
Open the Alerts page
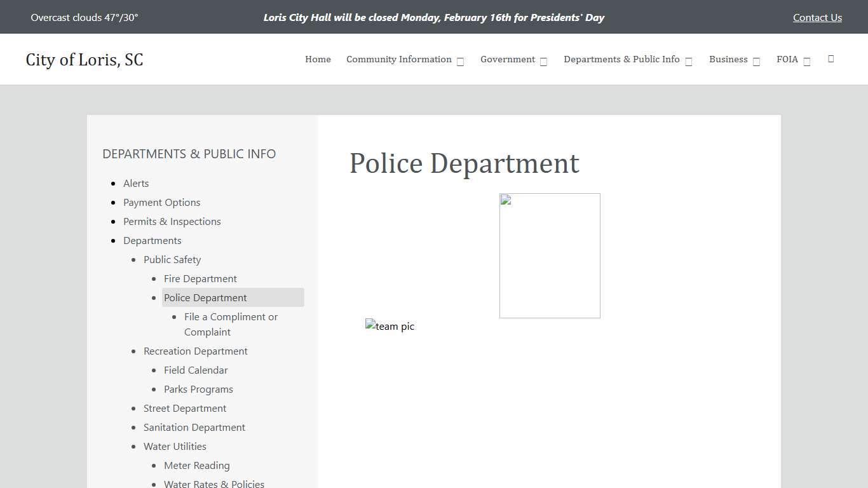[136, 183]
